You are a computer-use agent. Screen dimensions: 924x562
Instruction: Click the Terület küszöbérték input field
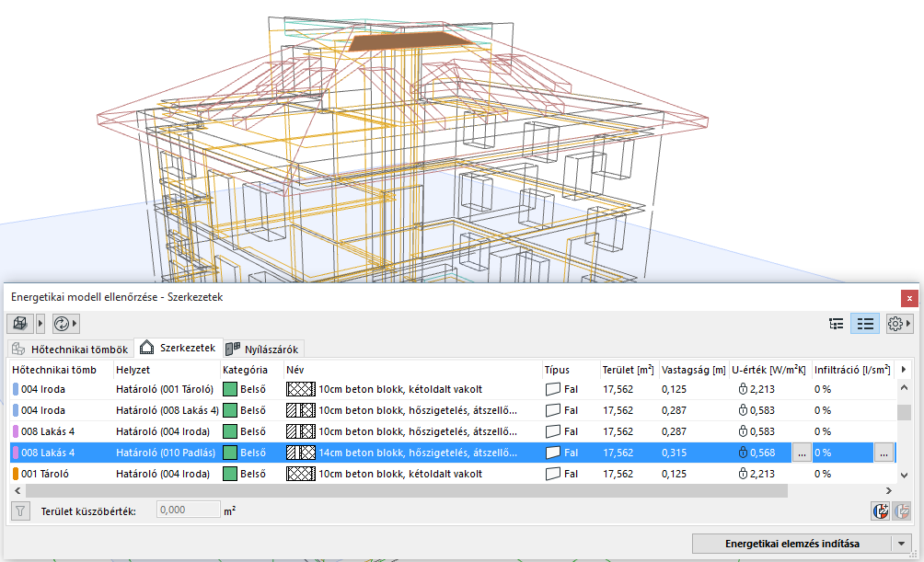pos(188,510)
